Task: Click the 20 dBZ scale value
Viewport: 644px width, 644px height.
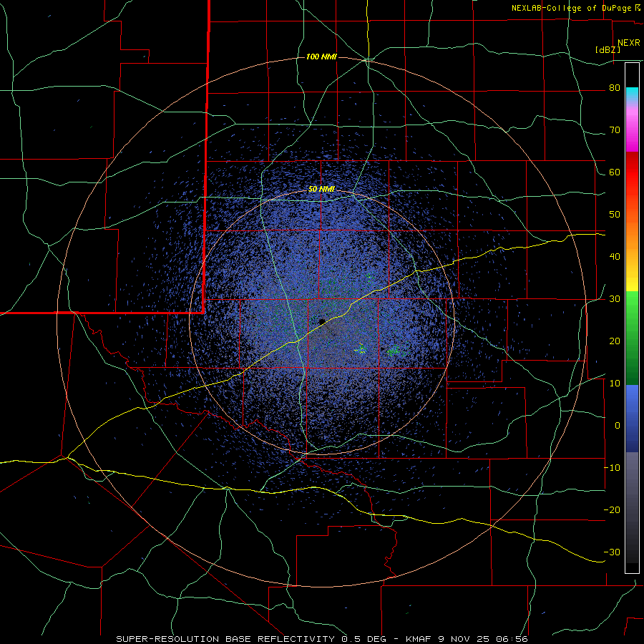Action: pyautogui.click(x=615, y=341)
